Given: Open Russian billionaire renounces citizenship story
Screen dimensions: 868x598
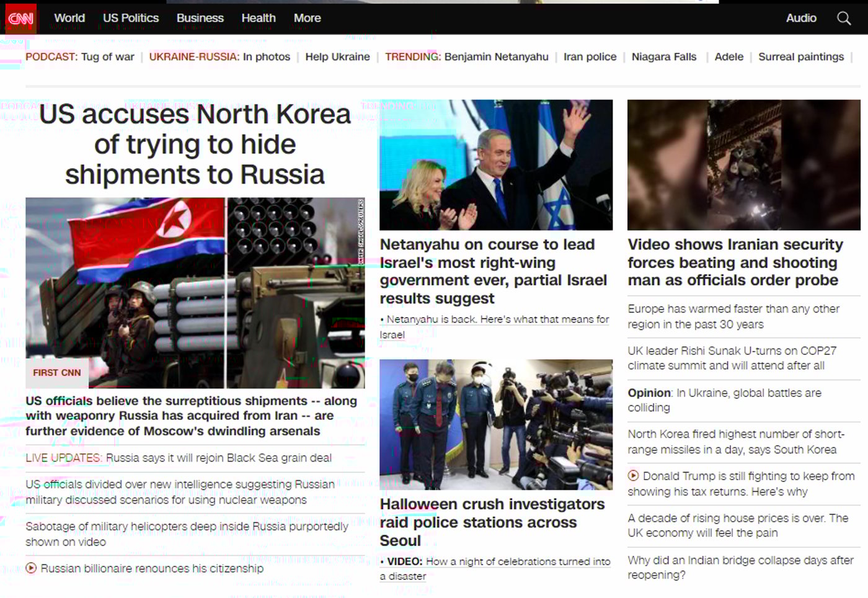Looking at the screenshot, I should click(152, 568).
